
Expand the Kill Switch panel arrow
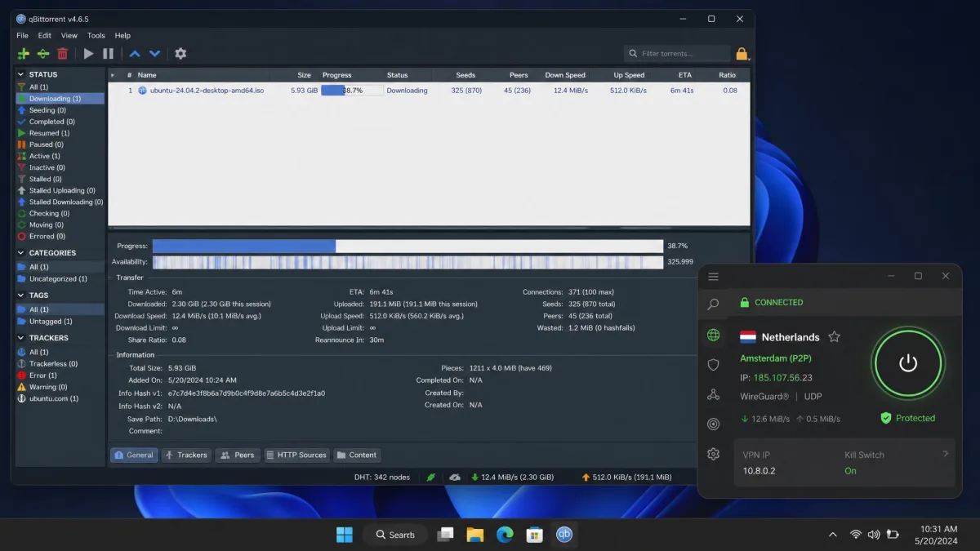click(945, 453)
